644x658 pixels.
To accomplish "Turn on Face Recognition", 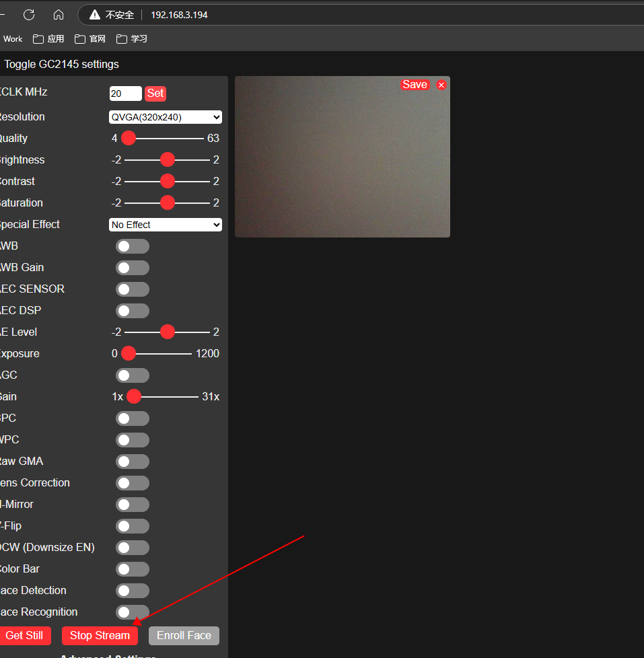I will [x=133, y=612].
